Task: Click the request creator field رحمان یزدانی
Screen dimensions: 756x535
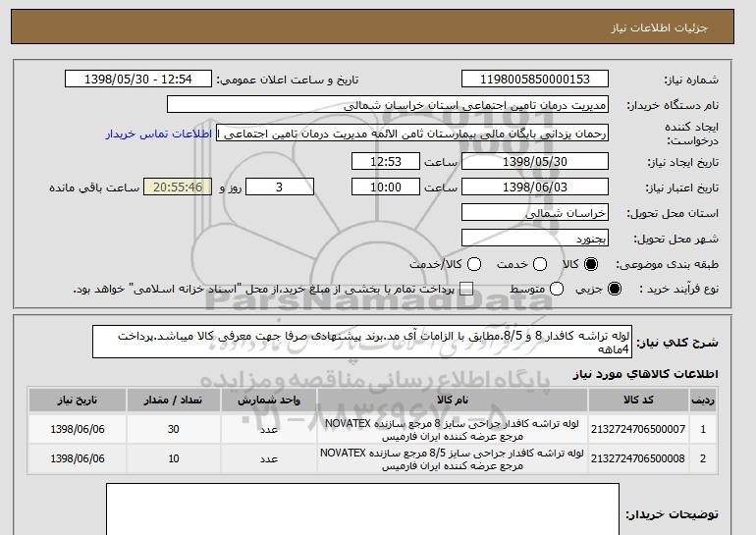Action: 412,134
